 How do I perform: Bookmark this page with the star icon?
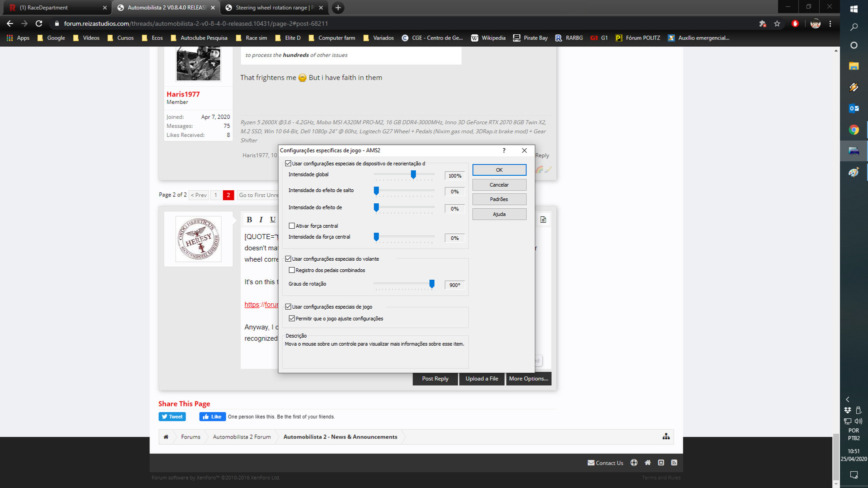coord(777,23)
